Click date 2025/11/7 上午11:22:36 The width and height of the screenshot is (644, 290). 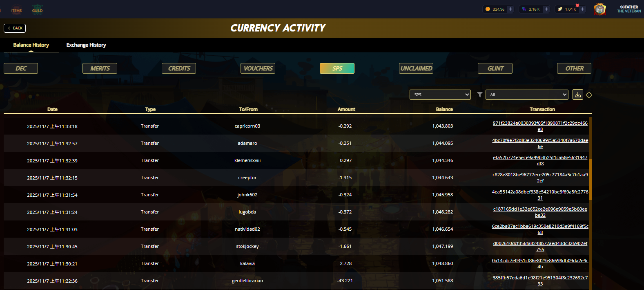click(52, 281)
